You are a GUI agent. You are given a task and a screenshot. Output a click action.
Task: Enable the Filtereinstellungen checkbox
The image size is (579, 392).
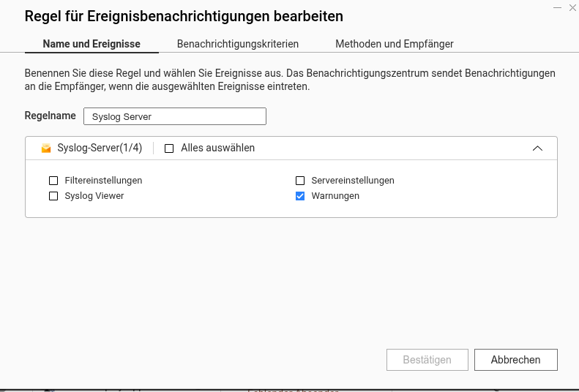coord(53,181)
